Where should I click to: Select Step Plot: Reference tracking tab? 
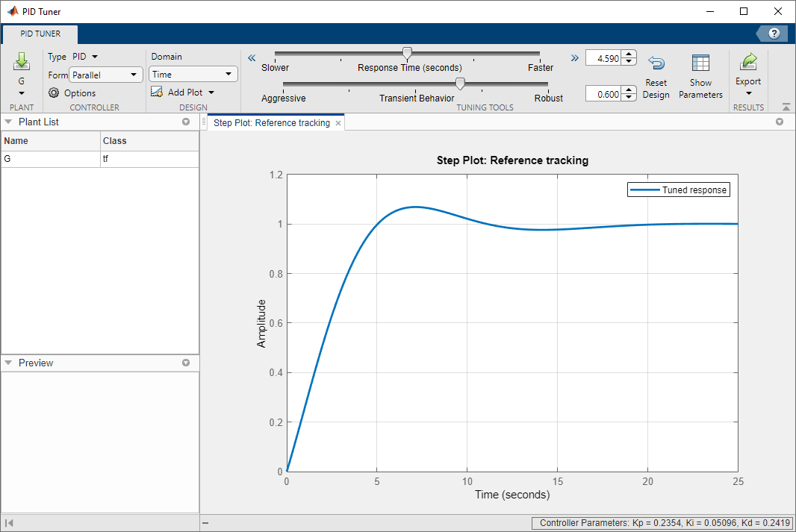click(271, 123)
